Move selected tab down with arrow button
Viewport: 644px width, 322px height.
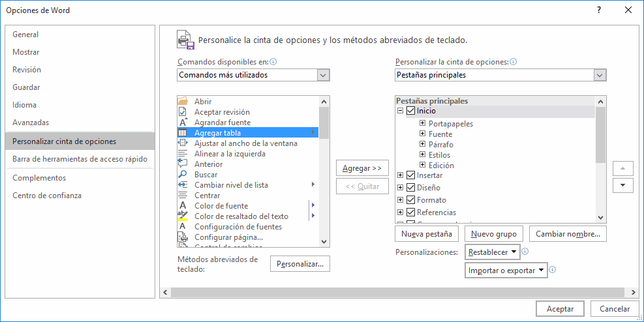pyautogui.click(x=623, y=185)
